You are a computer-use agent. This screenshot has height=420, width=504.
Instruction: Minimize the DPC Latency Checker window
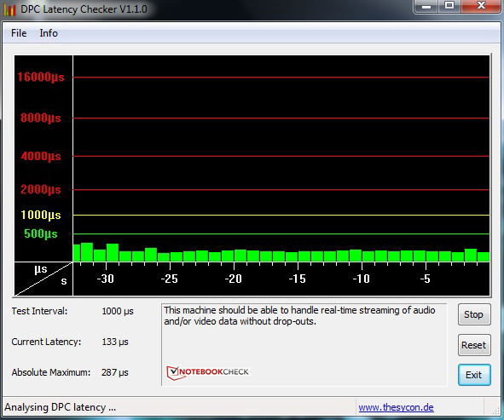tap(426, 6)
